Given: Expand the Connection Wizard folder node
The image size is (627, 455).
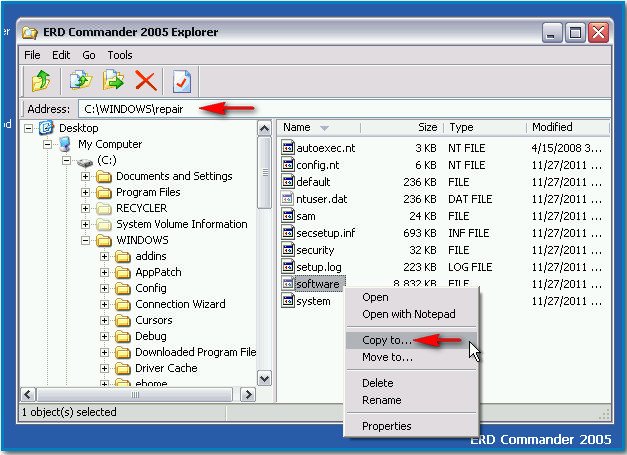Looking at the screenshot, I should 104,304.
